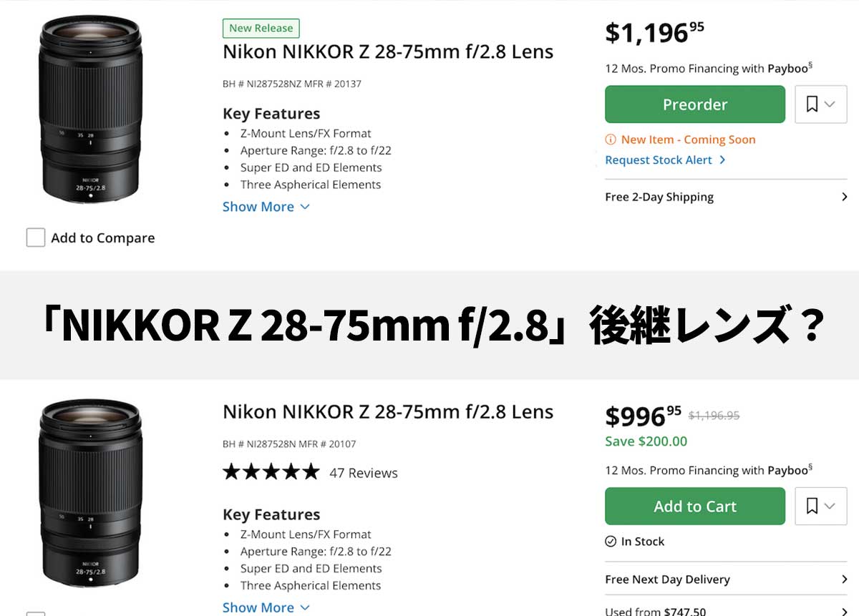Expand Show More on the $996.95 lens
The image size is (859, 616).
tap(266, 607)
